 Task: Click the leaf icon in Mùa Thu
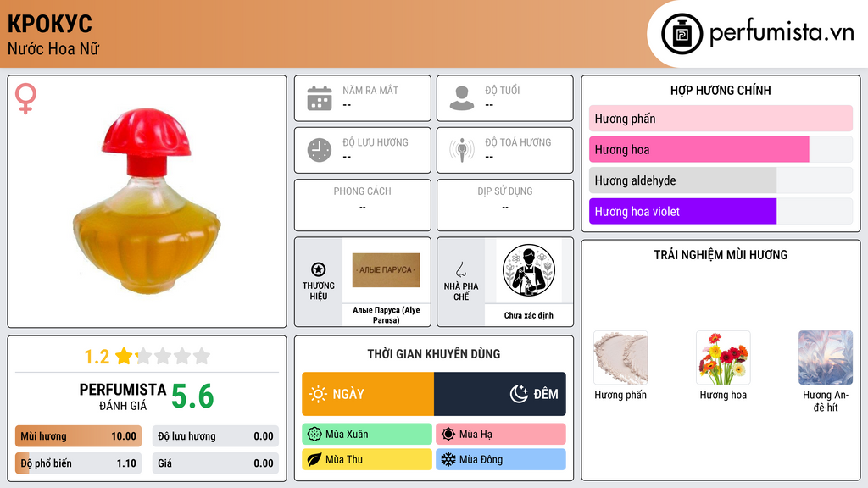314,459
